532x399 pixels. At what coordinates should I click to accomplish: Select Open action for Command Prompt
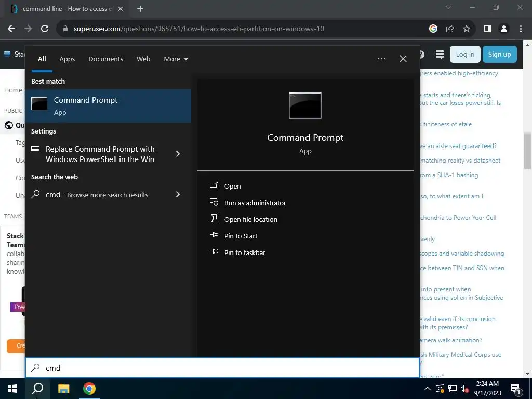(232, 187)
